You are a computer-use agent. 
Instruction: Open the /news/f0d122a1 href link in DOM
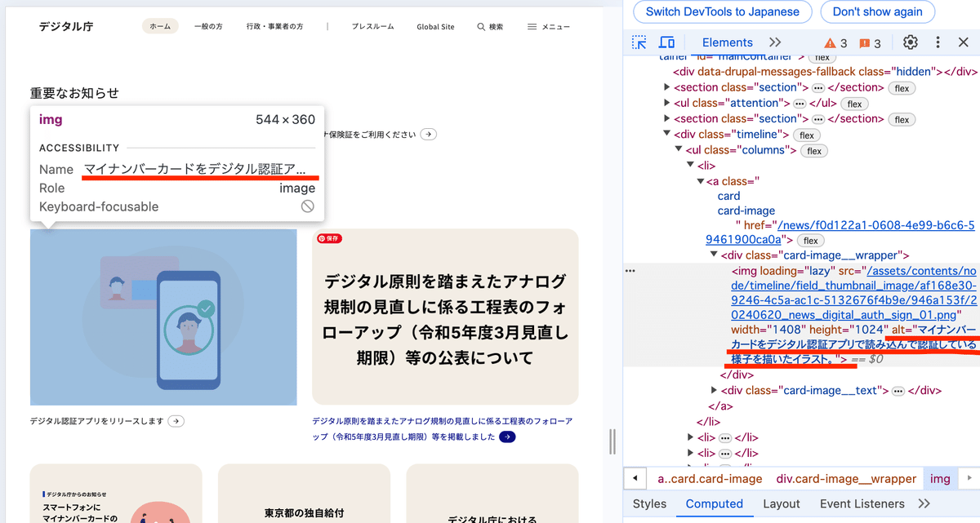click(x=840, y=232)
